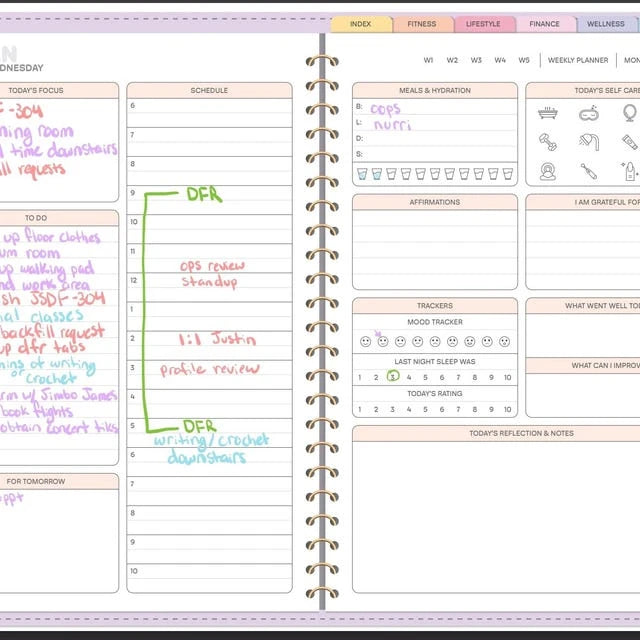Tap the Affirmations writing box
Screen dimensions: 640x640
click(435, 249)
